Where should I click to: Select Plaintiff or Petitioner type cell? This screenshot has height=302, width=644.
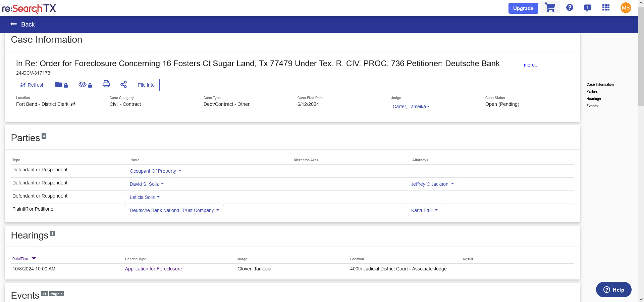pos(34,209)
